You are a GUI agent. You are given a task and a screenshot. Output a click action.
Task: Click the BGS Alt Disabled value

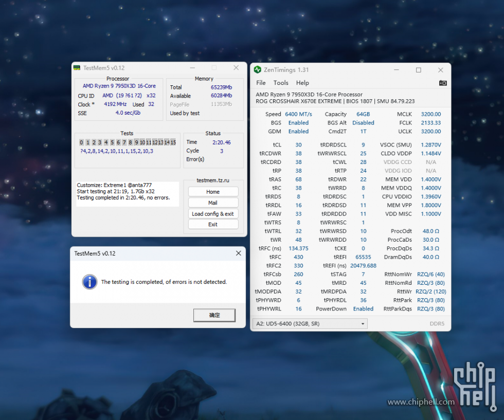363,123
